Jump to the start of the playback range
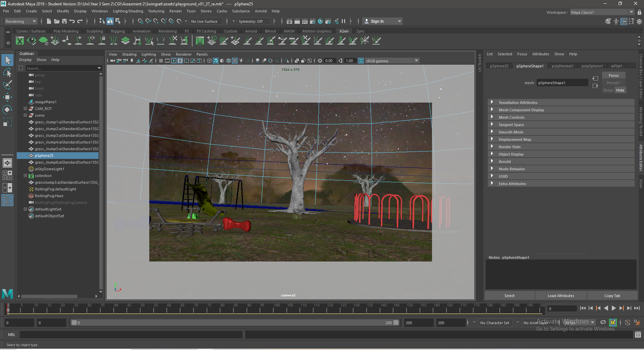This screenshot has width=644, height=350. [x=583, y=308]
